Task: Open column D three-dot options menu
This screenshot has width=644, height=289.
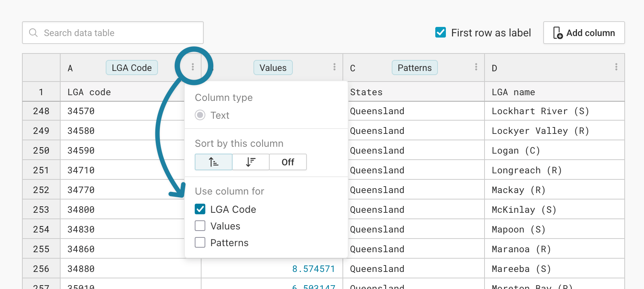Action: pos(616,67)
